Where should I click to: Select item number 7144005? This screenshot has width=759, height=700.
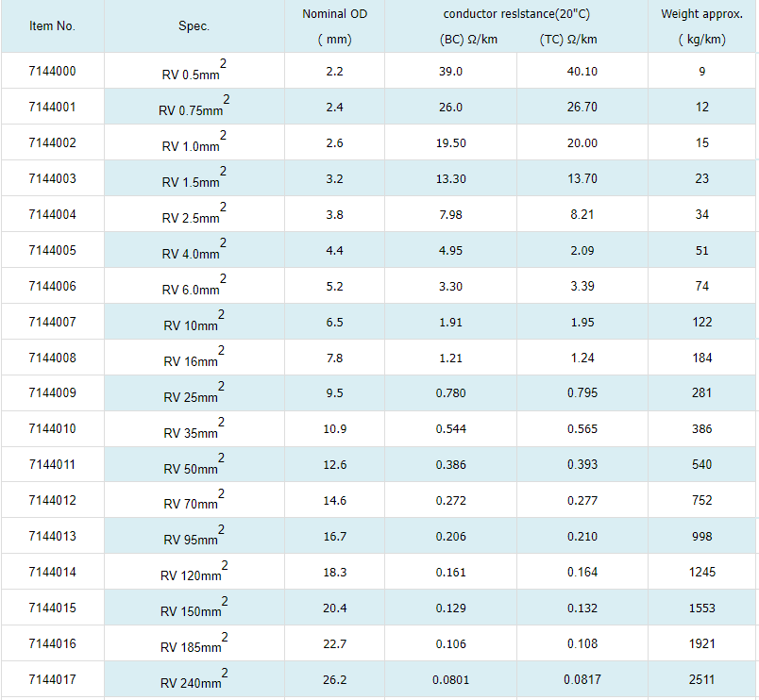[52, 251]
